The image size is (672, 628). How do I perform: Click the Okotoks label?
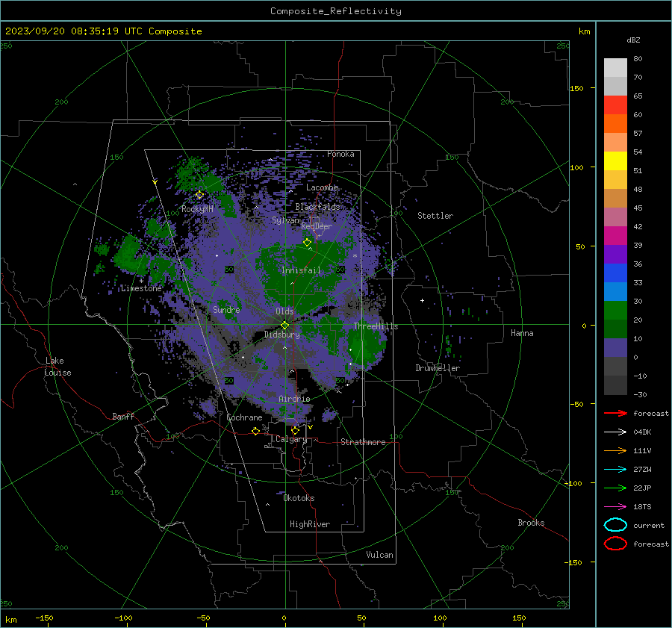click(299, 499)
